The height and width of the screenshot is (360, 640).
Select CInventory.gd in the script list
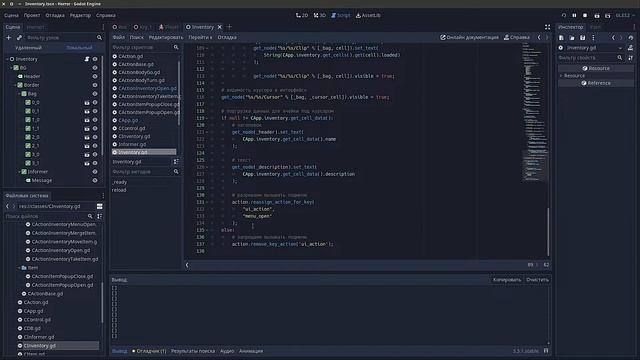(134, 136)
